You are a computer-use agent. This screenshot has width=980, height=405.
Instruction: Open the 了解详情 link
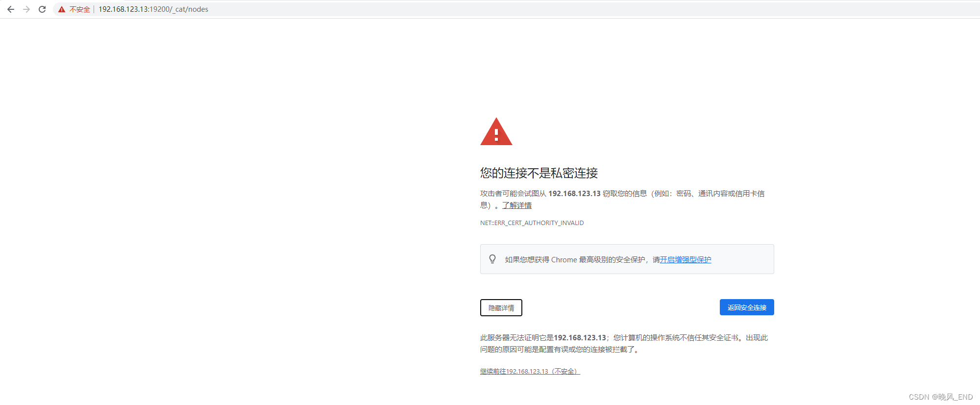(517, 205)
